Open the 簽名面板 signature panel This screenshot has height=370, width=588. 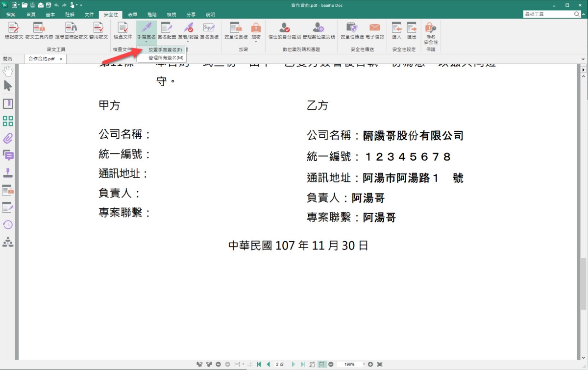coord(209,30)
